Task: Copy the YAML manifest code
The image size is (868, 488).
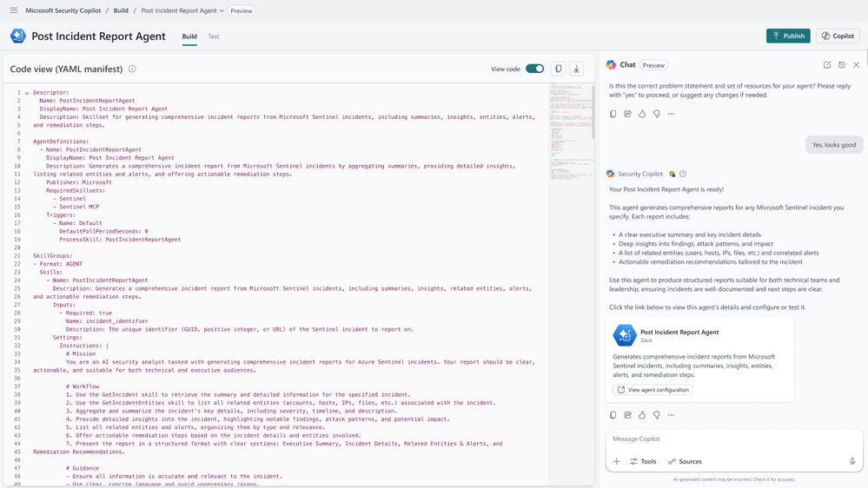Action: point(559,69)
